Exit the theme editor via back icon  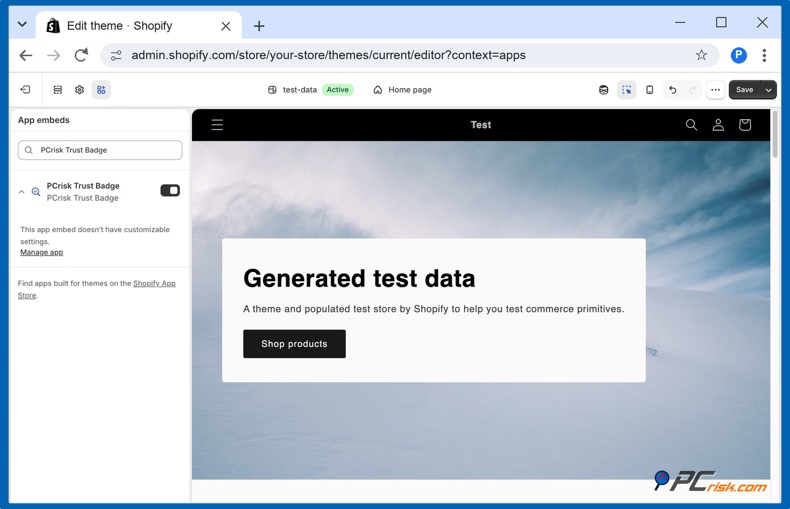(25, 90)
